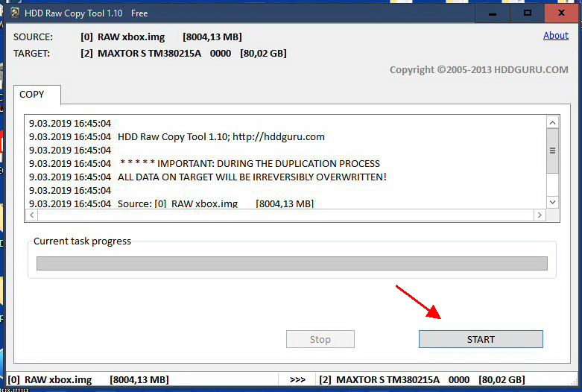Viewport: 582px width, 392px height.
Task: Click the '>>>' status bar indicator
Action: click(297, 380)
